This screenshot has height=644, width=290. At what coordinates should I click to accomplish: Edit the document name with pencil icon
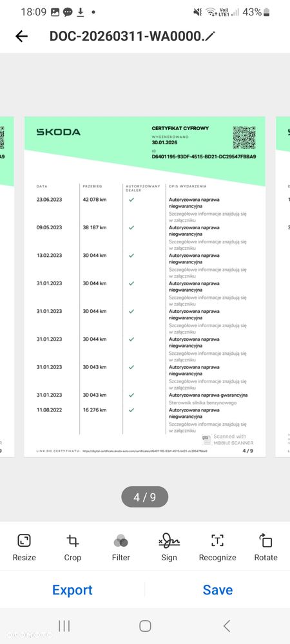click(210, 36)
